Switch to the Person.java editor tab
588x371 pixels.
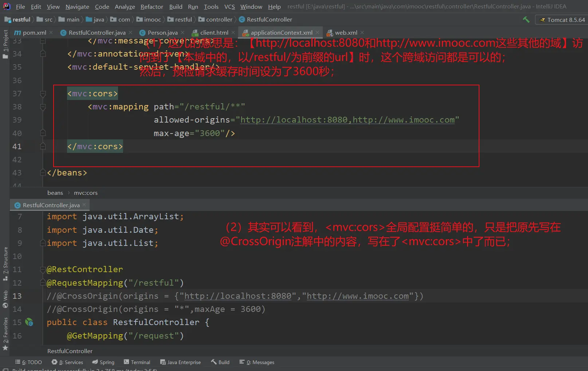point(162,32)
